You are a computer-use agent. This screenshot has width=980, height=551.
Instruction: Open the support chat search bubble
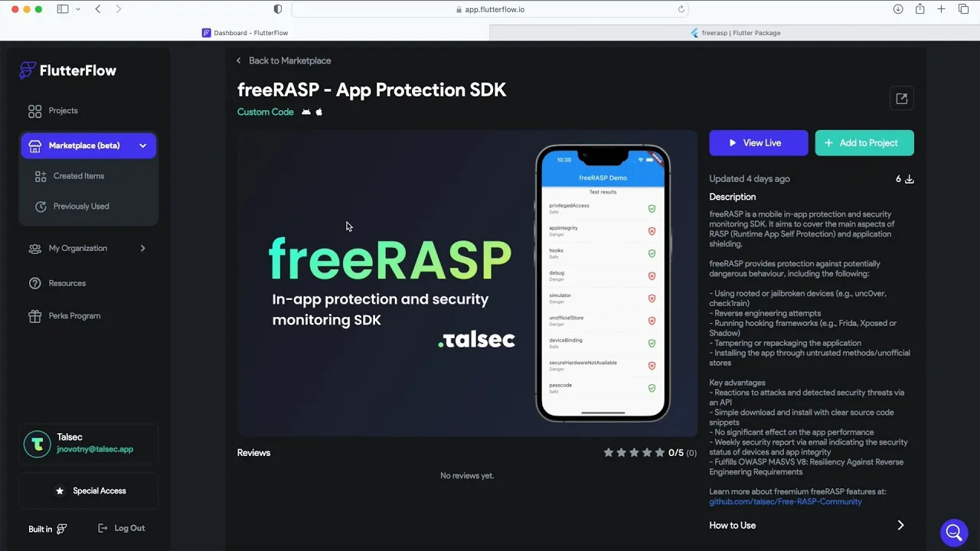tap(954, 532)
